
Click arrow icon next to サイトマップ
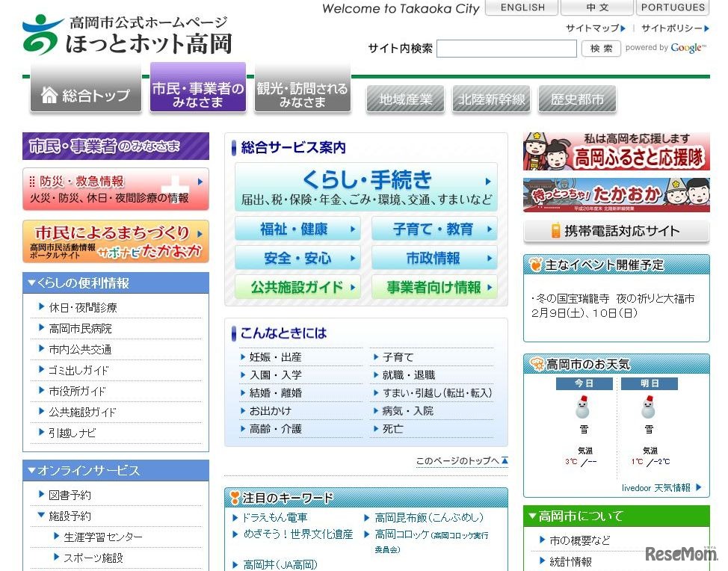click(x=623, y=28)
